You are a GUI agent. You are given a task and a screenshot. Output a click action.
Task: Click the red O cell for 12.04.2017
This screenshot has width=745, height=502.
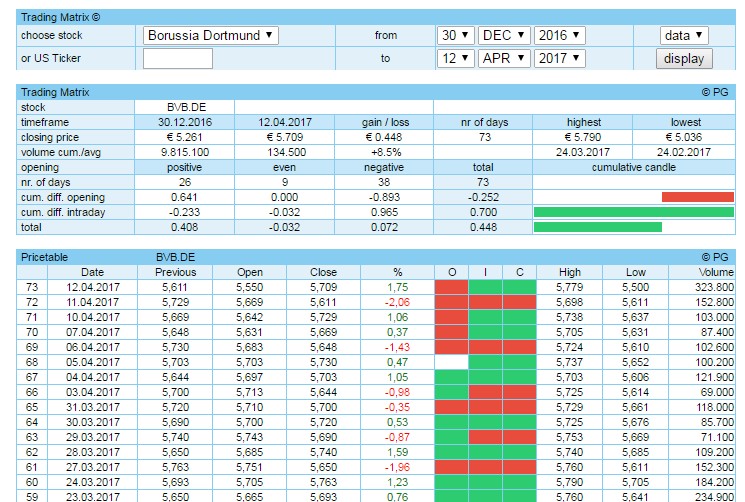(451, 287)
